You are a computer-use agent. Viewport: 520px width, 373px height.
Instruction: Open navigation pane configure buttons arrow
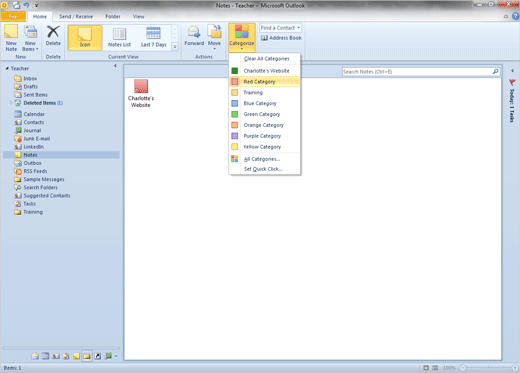(x=116, y=356)
